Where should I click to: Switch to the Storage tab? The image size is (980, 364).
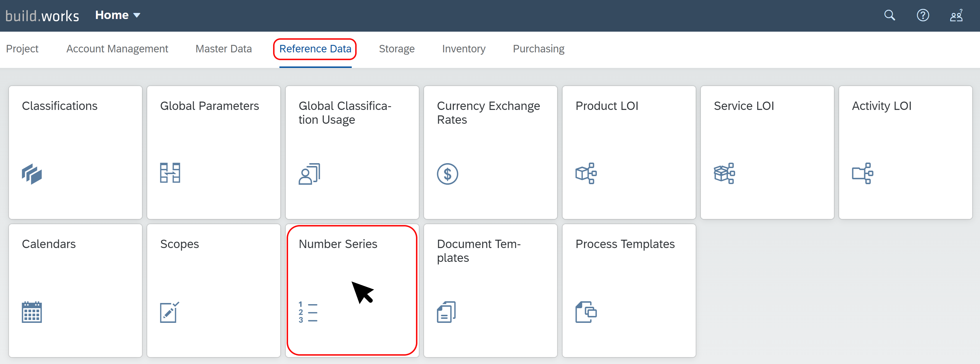[x=397, y=49]
